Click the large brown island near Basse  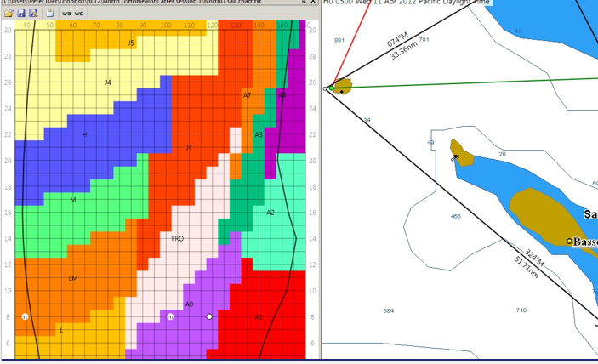pos(550,217)
